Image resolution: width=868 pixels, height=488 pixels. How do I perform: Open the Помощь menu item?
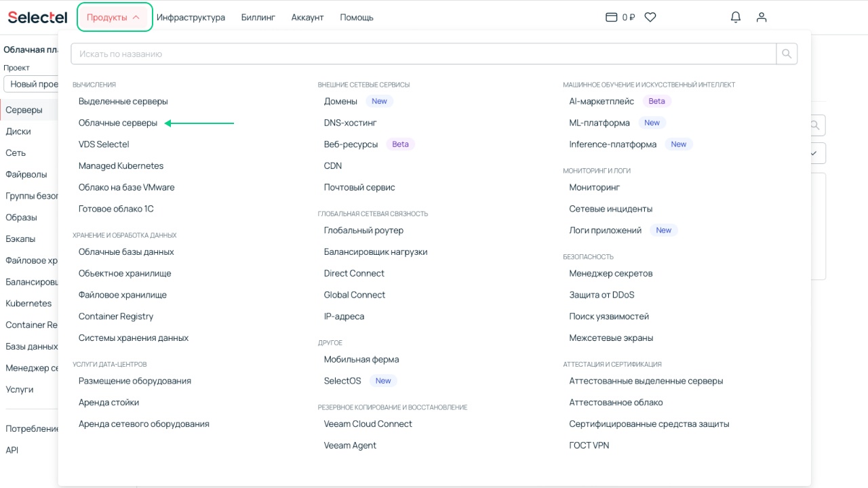(357, 18)
